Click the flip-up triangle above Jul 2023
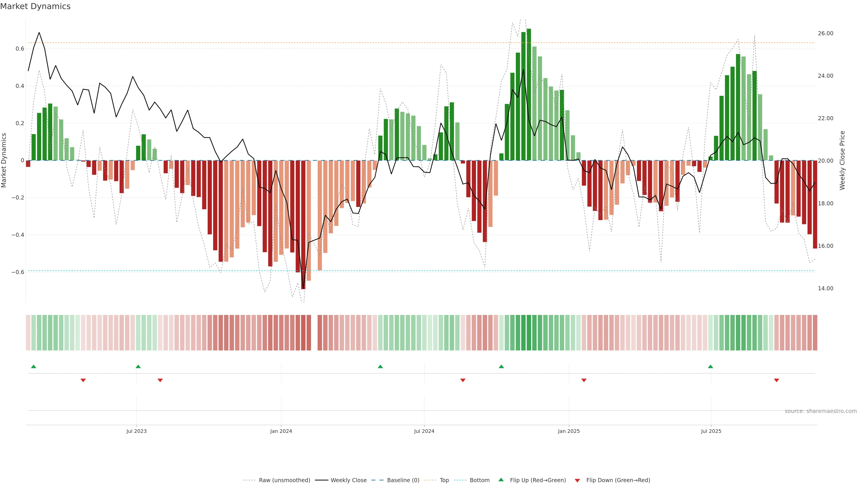 [x=138, y=366]
